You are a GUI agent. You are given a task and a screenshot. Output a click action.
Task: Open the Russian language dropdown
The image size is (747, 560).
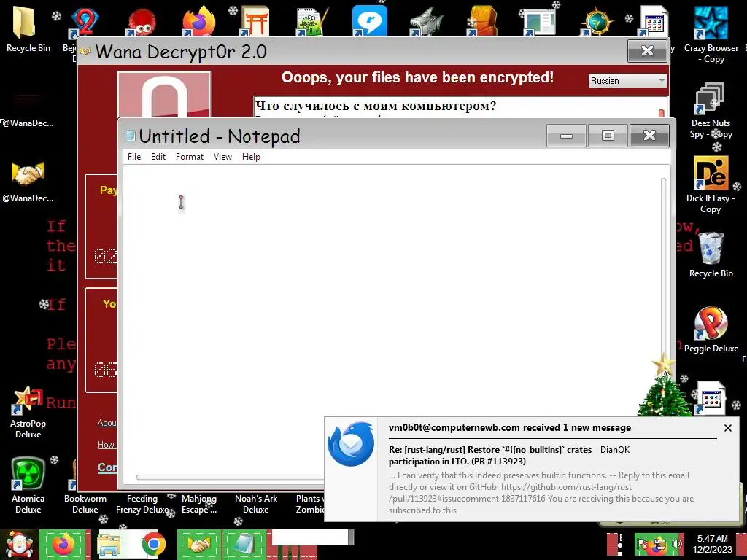pos(627,81)
